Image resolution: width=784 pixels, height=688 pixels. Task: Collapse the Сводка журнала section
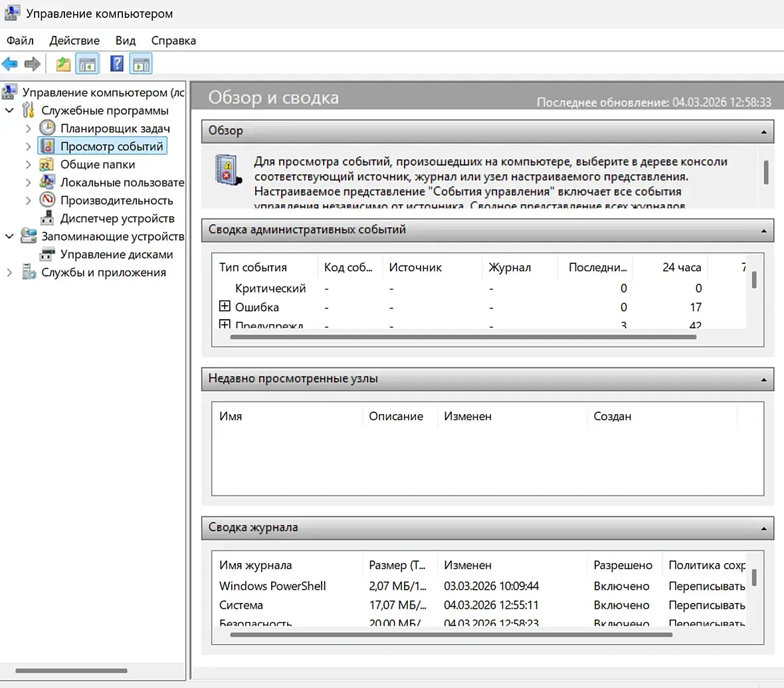pos(763,528)
